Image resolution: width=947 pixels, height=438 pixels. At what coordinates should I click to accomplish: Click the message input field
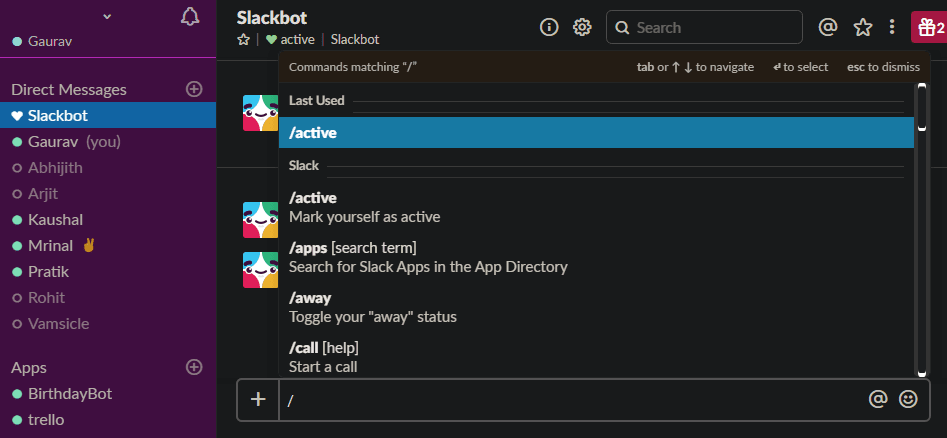tap(571, 399)
